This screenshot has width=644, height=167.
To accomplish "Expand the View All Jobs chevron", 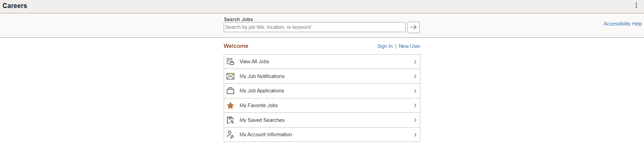I will [415, 62].
